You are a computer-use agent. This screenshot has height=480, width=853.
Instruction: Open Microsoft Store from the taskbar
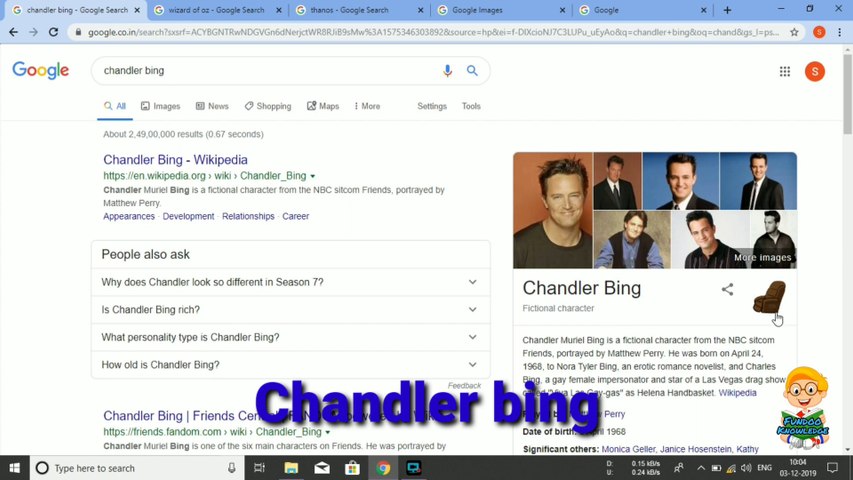(x=353, y=468)
